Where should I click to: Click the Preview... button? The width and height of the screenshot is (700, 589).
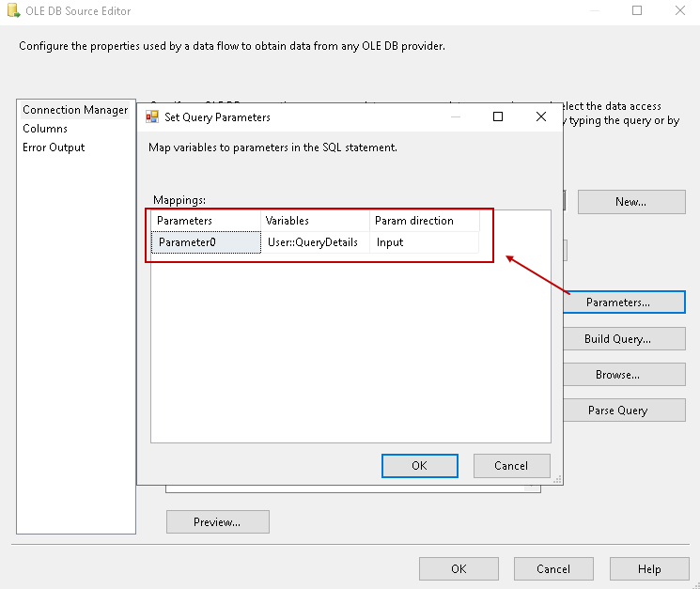[x=217, y=521]
